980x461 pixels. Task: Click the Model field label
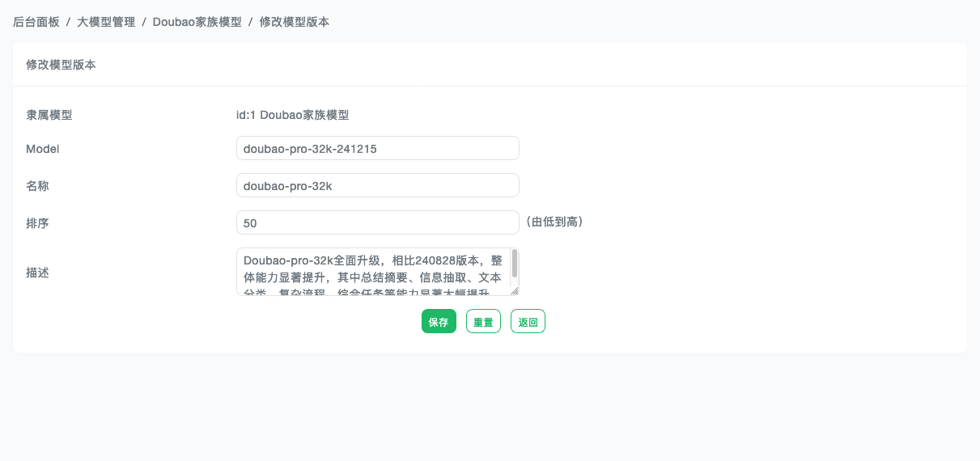43,148
